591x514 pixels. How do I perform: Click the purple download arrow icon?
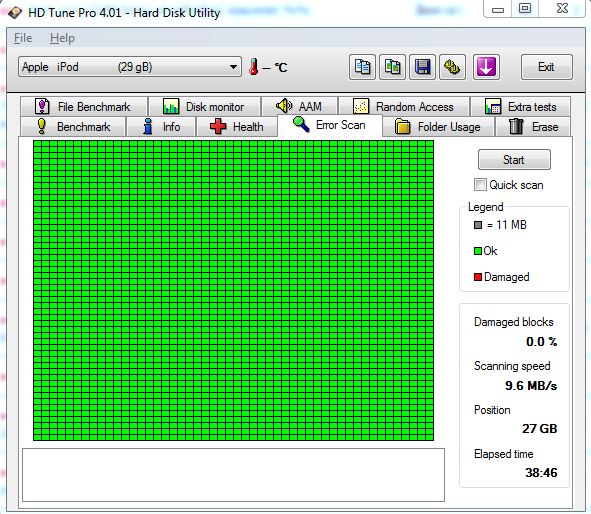(x=486, y=67)
